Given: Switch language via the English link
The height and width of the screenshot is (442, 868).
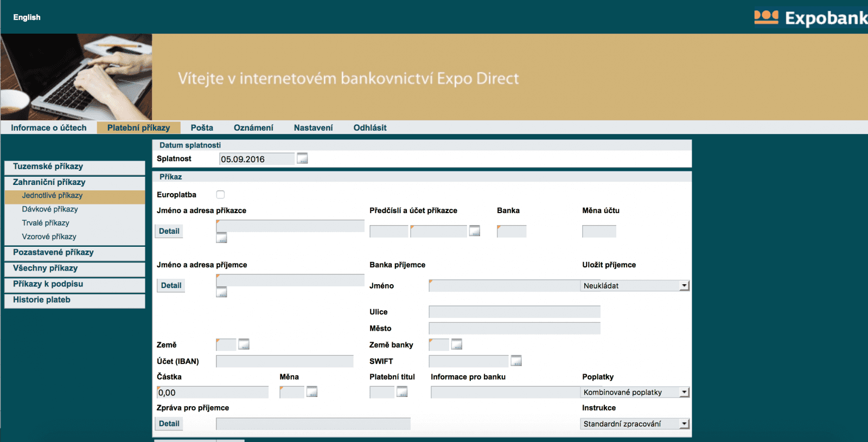Looking at the screenshot, I should tap(27, 17).
